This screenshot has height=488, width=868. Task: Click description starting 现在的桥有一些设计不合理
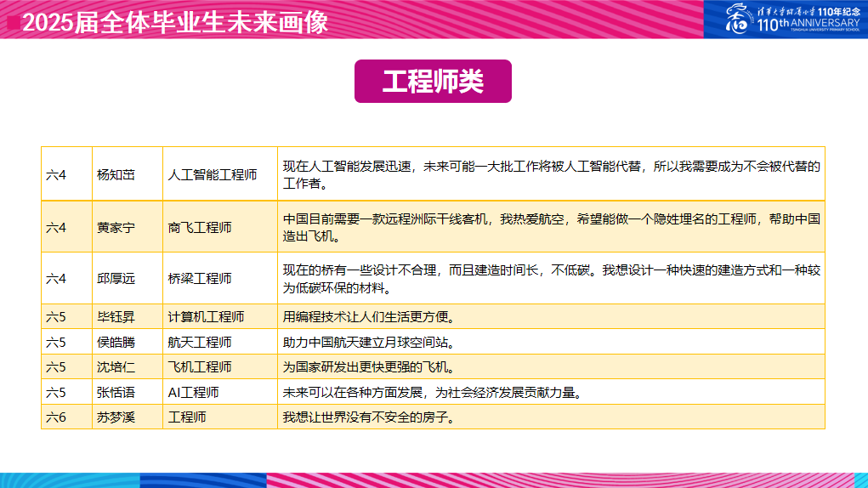(551, 278)
